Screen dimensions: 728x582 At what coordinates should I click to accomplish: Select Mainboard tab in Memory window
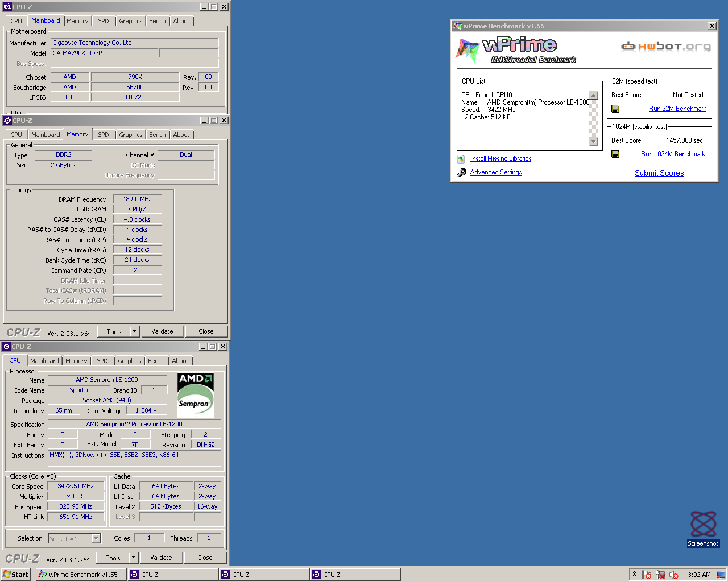pos(45,135)
